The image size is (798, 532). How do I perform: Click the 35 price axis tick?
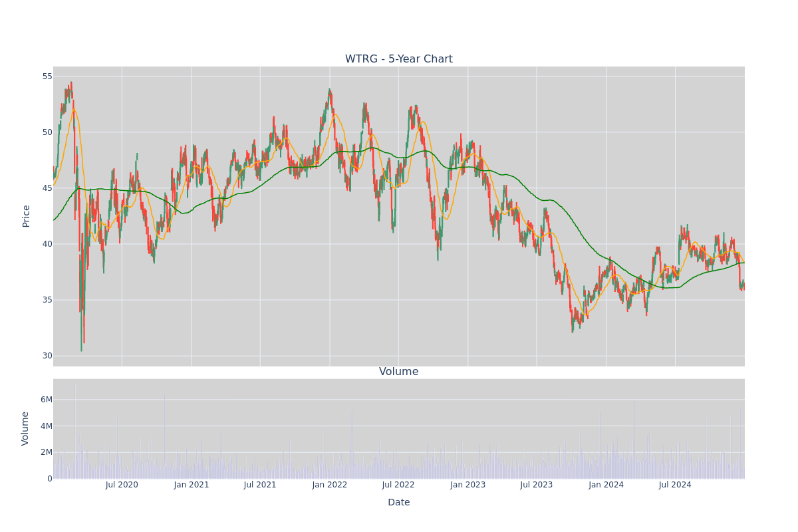[47, 299]
